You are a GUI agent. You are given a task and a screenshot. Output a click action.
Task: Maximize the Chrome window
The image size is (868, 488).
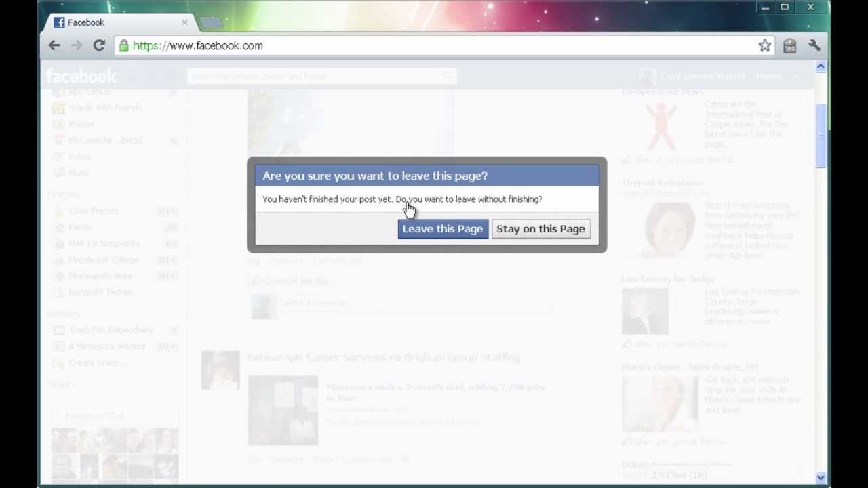coord(785,7)
